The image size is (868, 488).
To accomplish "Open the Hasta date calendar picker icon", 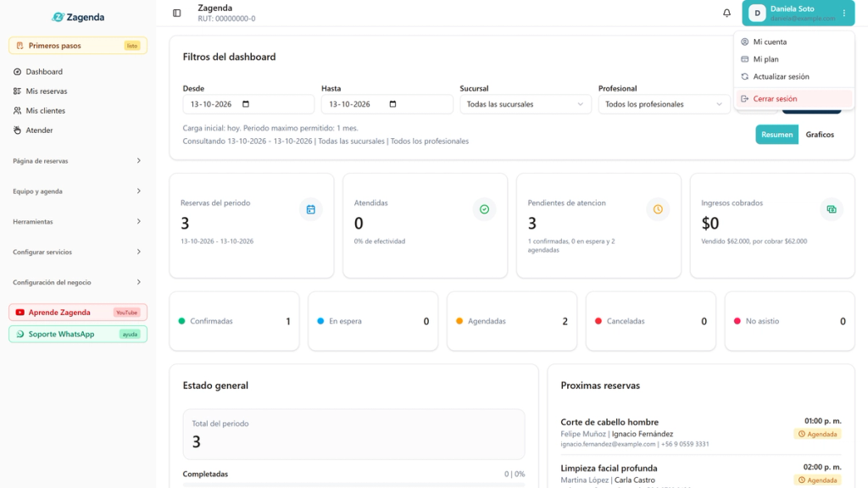I will (x=393, y=104).
